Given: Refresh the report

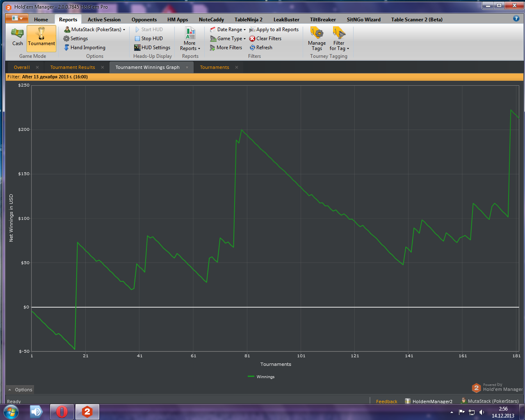Looking at the screenshot, I should (261, 48).
